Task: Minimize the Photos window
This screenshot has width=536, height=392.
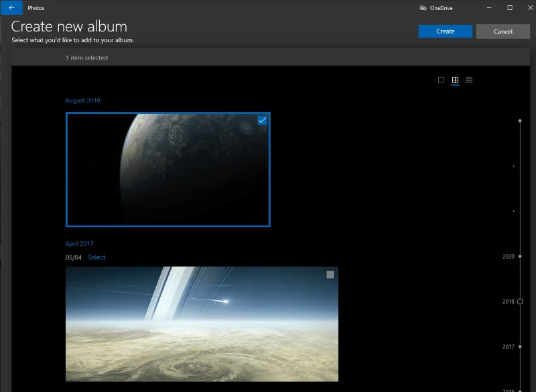Action: 489,7
